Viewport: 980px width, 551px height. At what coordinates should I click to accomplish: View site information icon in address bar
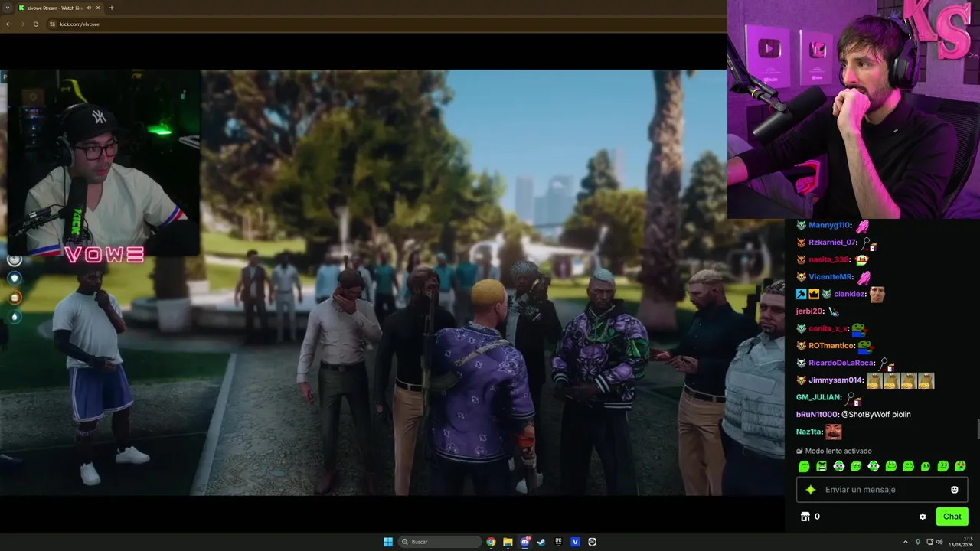(52, 24)
